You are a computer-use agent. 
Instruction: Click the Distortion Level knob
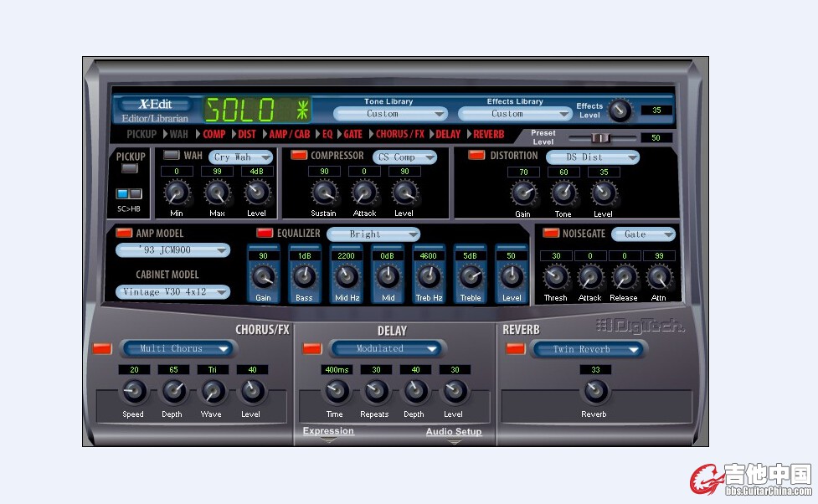604,193
